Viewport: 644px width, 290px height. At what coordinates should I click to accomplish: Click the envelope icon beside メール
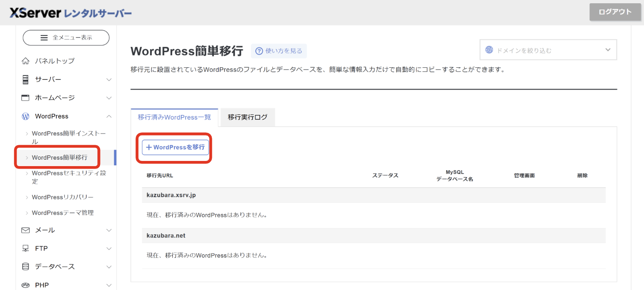tap(25, 230)
